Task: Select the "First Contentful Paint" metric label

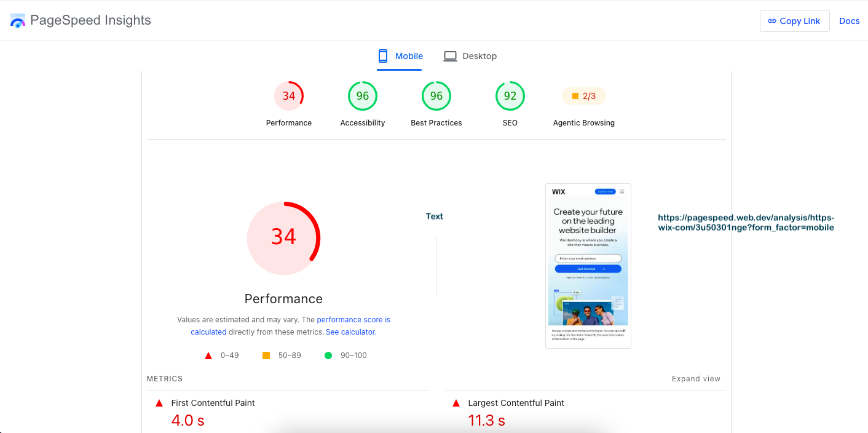Action: point(213,403)
